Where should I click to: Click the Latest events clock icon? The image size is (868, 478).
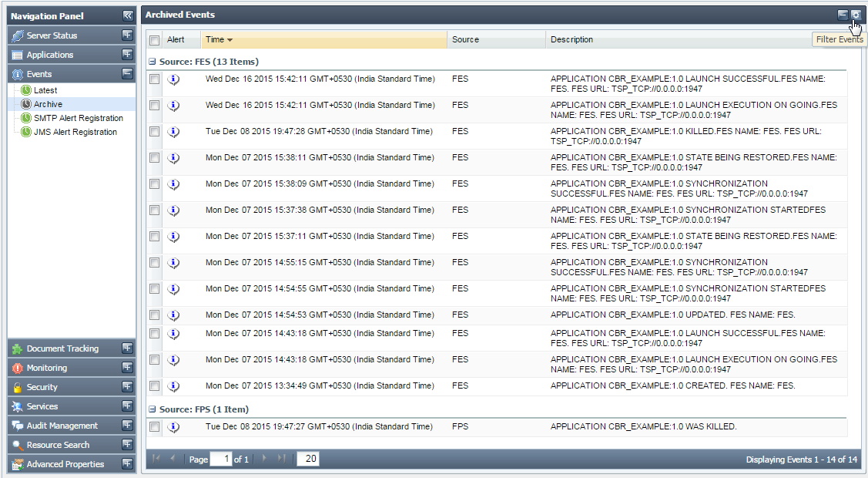[x=26, y=90]
